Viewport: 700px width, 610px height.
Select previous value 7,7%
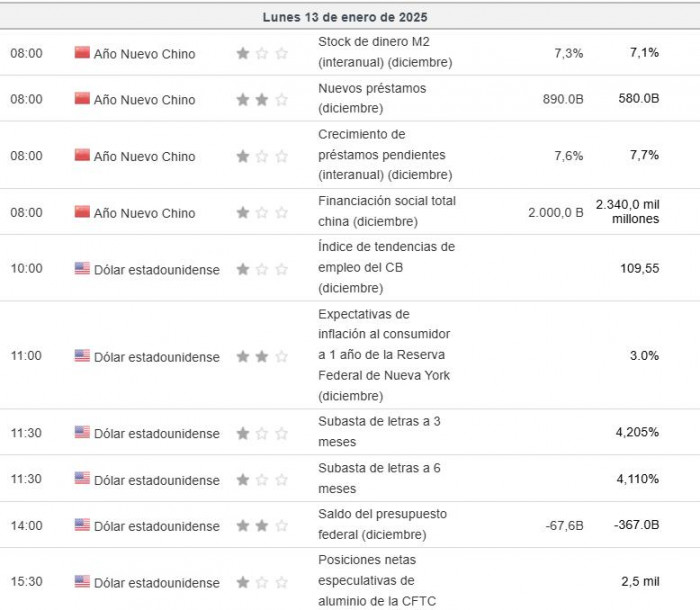click(644, 155)
